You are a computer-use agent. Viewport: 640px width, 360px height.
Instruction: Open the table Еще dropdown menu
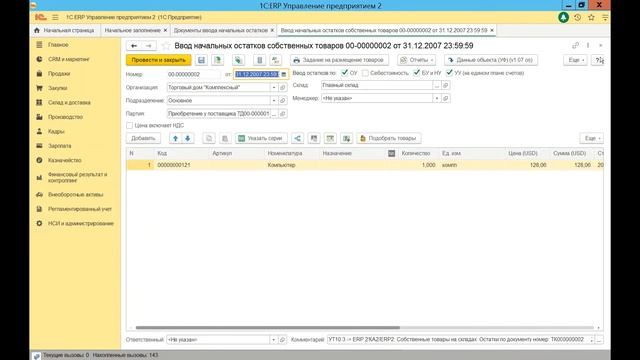click(x=592, y=138)
